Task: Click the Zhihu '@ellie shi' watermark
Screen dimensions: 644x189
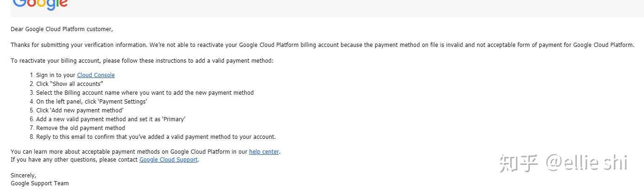Action: (x=563, y=163)
